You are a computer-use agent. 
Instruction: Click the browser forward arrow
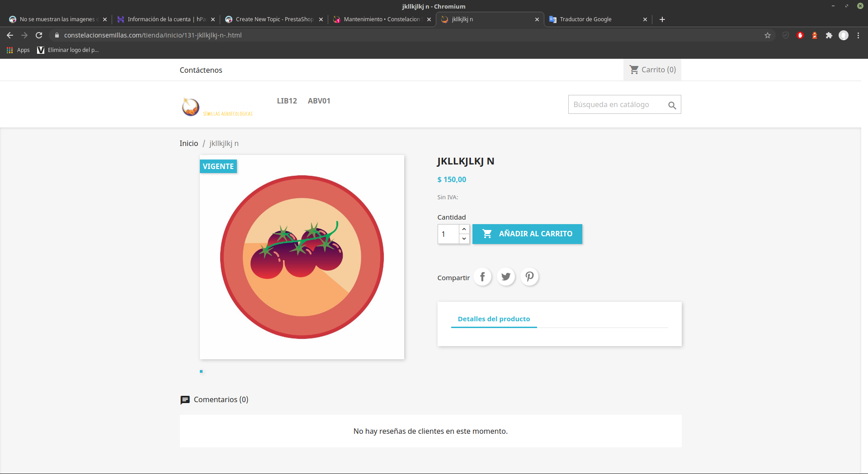click(x=24, y=35)
